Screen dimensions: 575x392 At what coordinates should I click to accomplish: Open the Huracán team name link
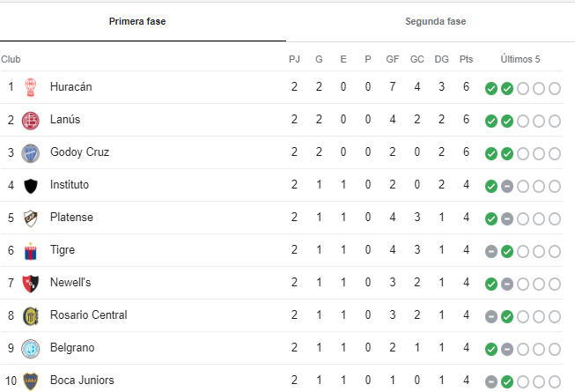click(x=70, y=87)
